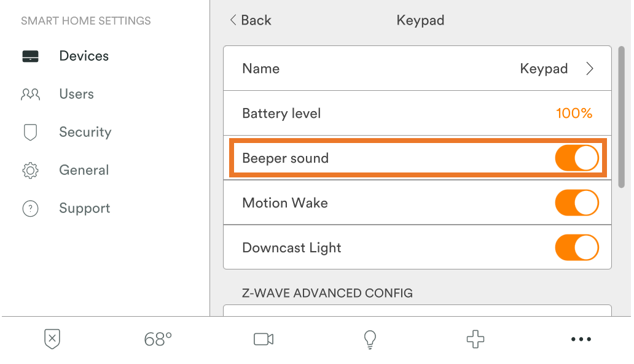Click the General gear icon
The height and width of the screenshot is (364, 634).
click(30, 171)
